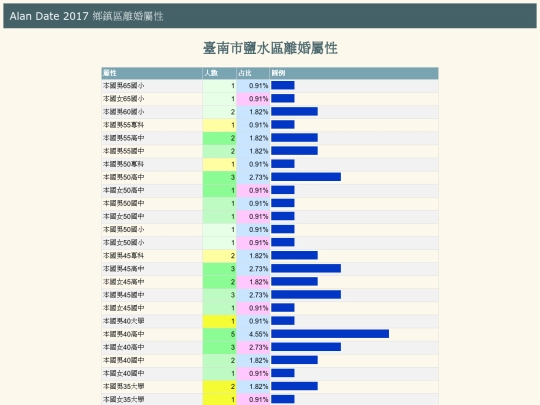
Task: Click the blue bar for 本國男50高中
Action: [306, 177]
